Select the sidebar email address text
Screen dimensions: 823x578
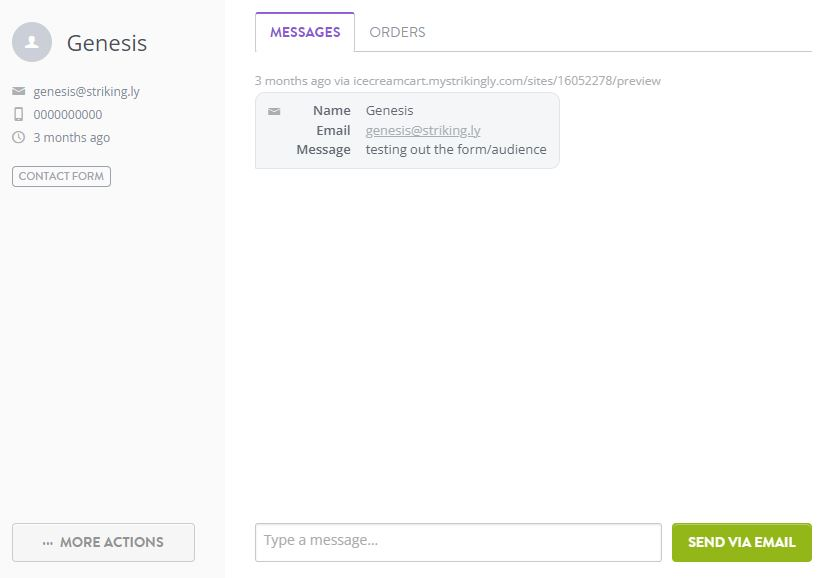pos(86,91)
